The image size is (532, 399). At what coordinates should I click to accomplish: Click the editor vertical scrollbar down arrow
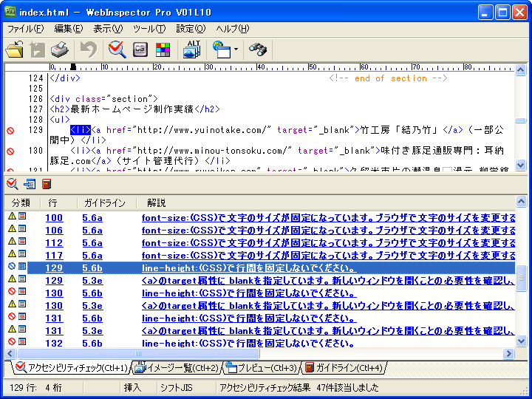pos(521,166)
